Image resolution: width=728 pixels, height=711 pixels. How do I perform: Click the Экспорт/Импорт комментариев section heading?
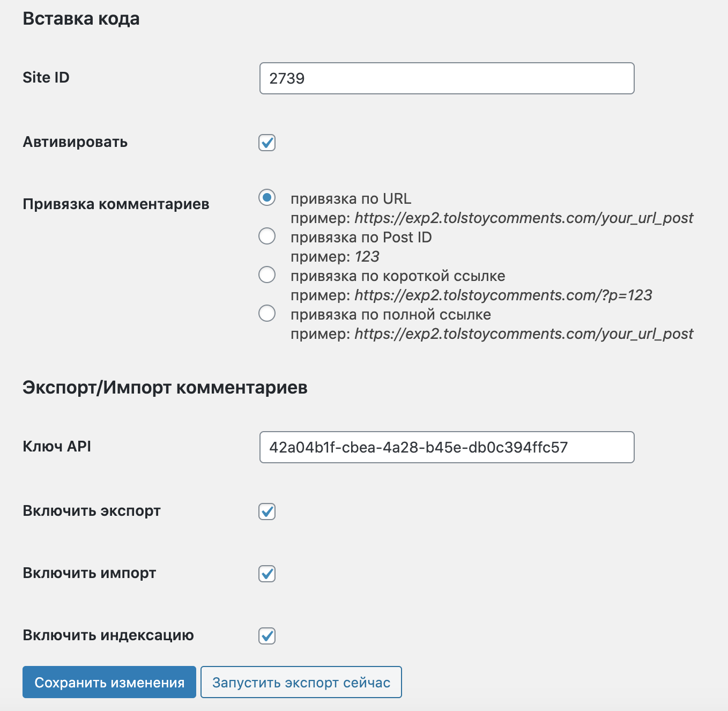tap(165, 387)
